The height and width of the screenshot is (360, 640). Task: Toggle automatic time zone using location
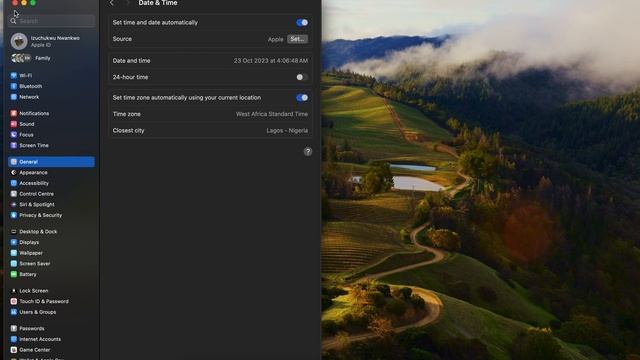coord(302,98)
